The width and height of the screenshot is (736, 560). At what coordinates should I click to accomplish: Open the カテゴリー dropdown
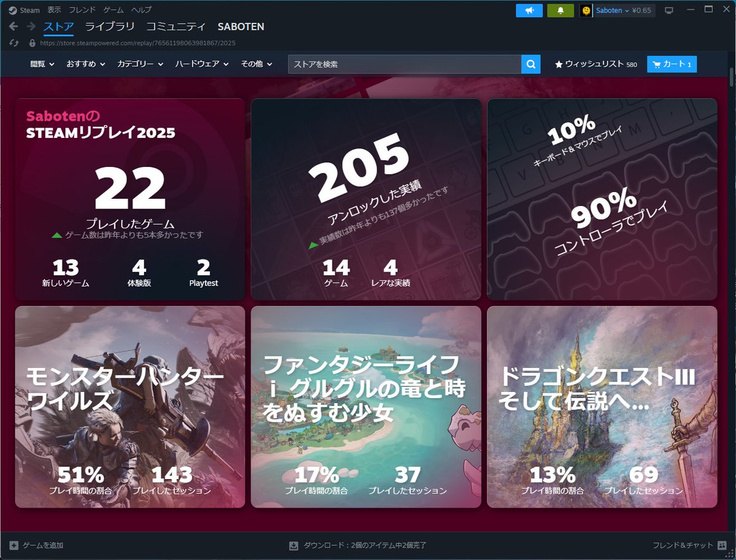(140, 64)
